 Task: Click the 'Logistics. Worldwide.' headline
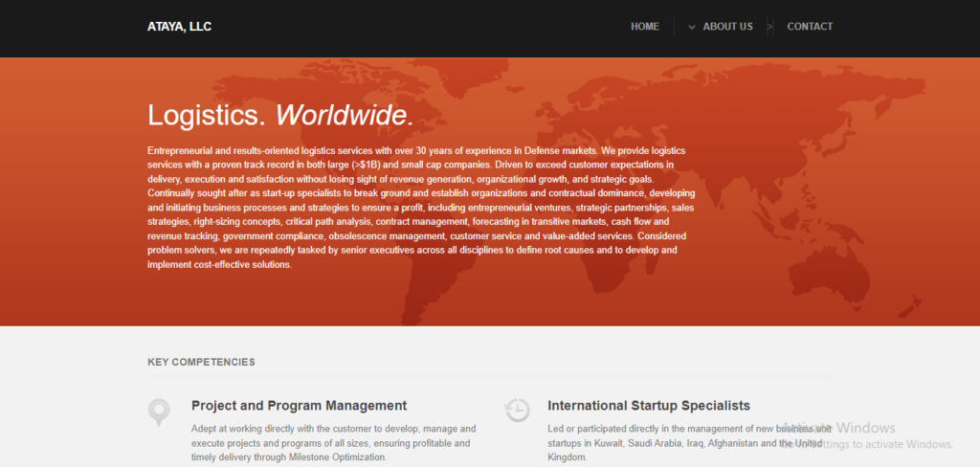pos(280,116)
